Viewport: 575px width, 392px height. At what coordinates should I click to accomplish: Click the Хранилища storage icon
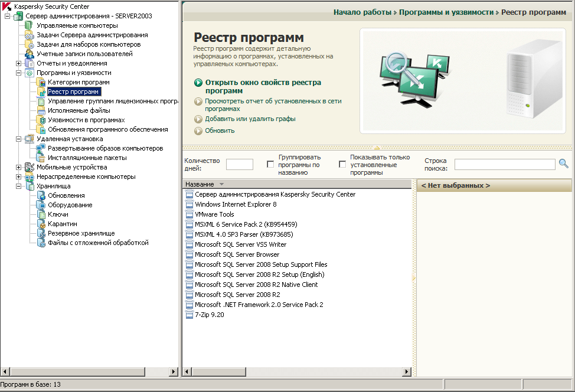(29, 187)
